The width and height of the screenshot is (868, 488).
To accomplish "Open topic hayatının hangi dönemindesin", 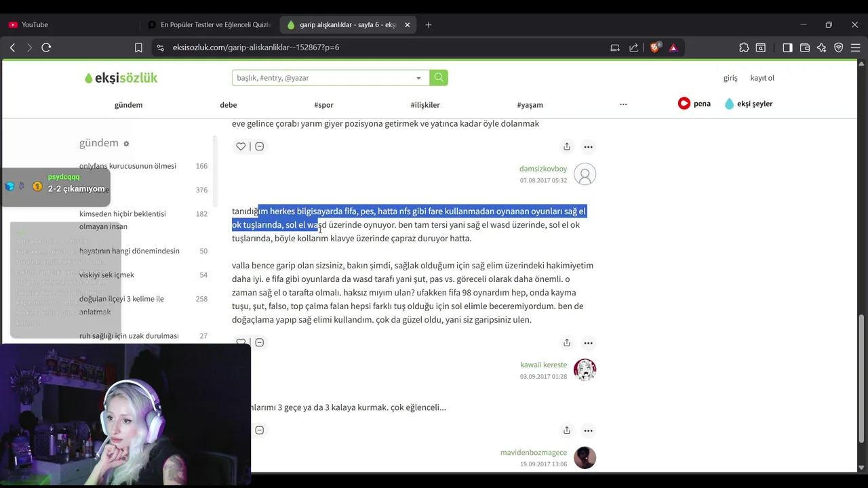I will (x=130, y=251).
